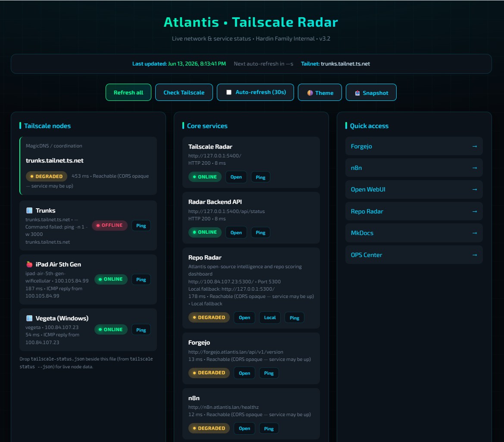Click the Next auto-refresh countdown text
The image size is (504, 442).
click(263, 64)
